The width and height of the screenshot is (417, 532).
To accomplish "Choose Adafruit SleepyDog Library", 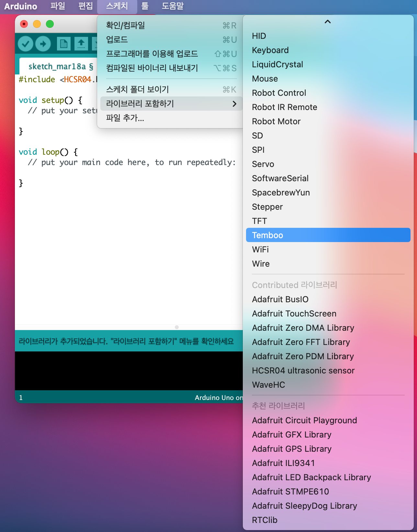I will click(328, 506).
